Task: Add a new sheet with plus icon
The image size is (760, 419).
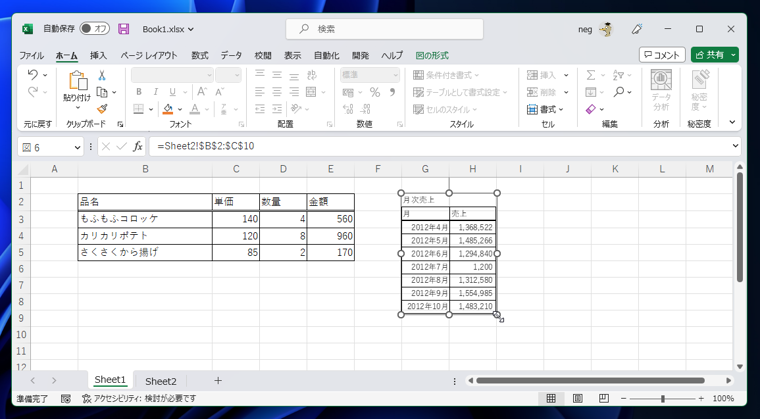Action: pos(218,381)
